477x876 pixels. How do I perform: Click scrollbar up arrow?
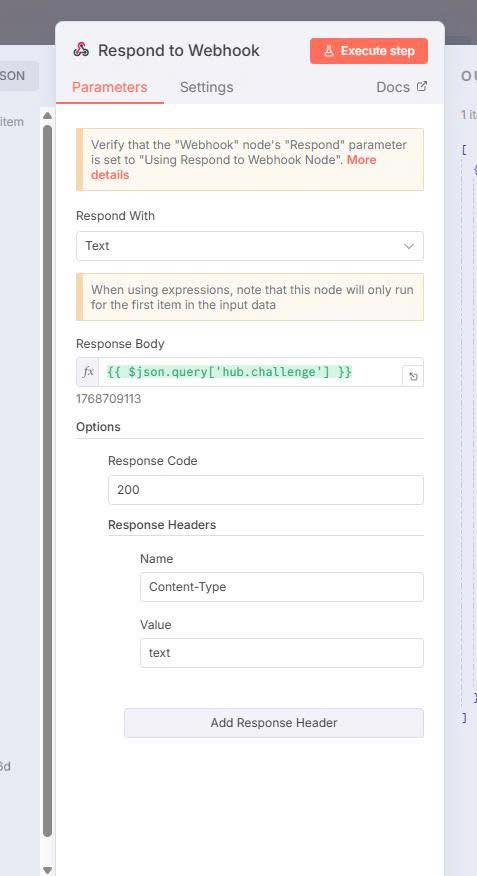coord(47,116)
